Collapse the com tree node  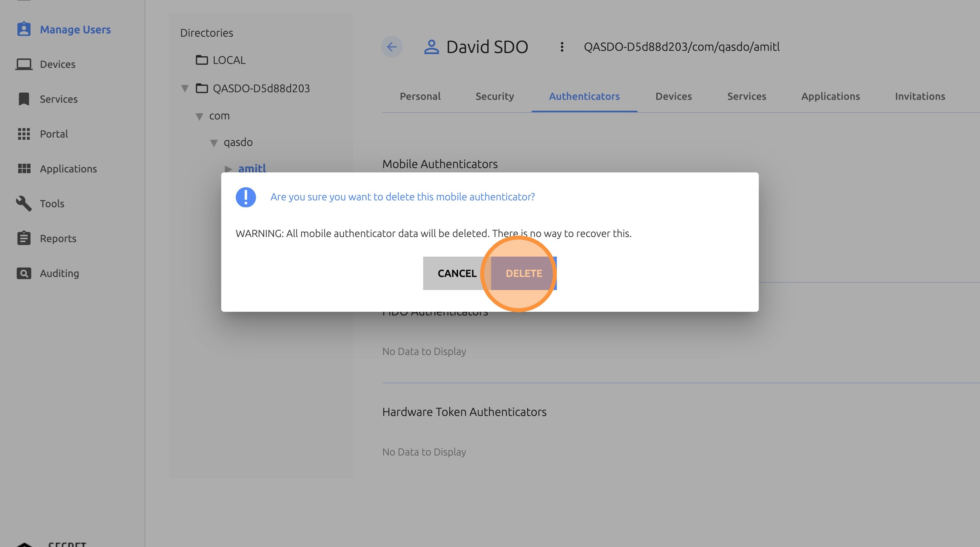(x=199, y=116)
